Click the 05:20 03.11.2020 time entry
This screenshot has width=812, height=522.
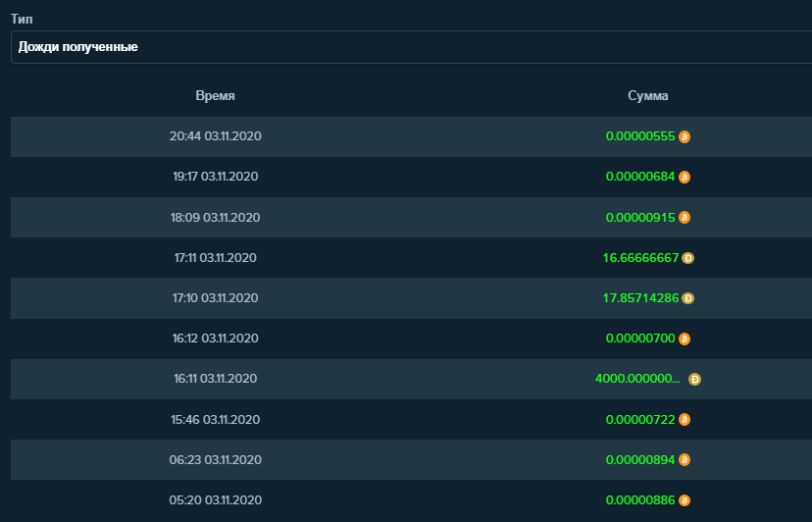[x=215, y=499]
